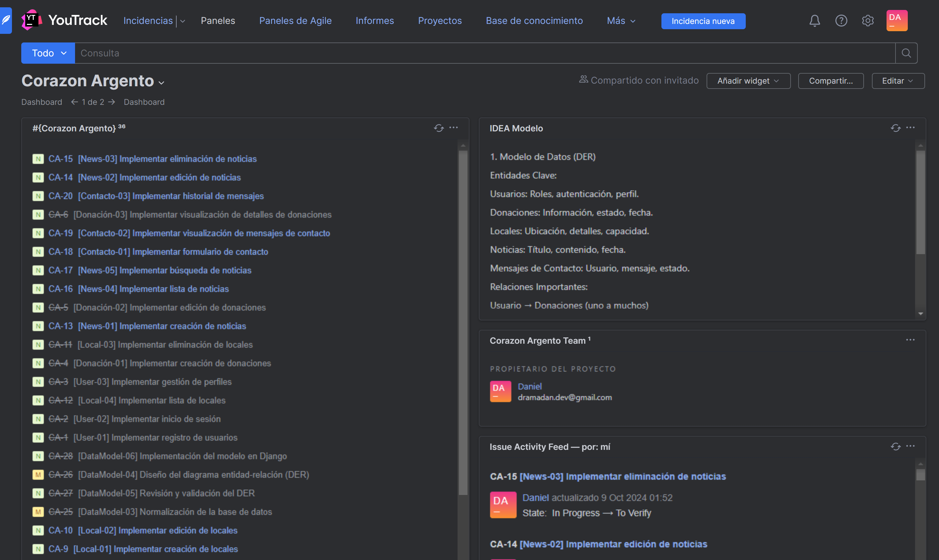Open the Editar dropdown button
939x560 pixels.
pyautogui.click(x=897, y=81)
